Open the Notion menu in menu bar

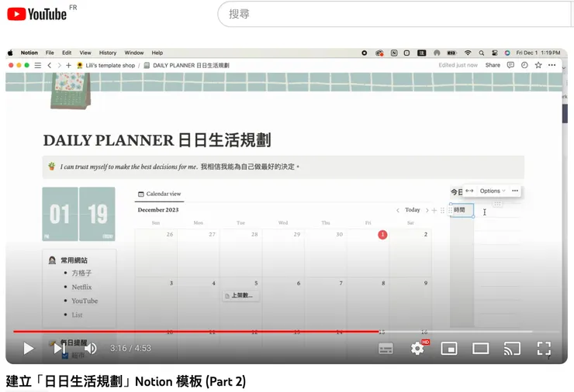tap(29, 53)
